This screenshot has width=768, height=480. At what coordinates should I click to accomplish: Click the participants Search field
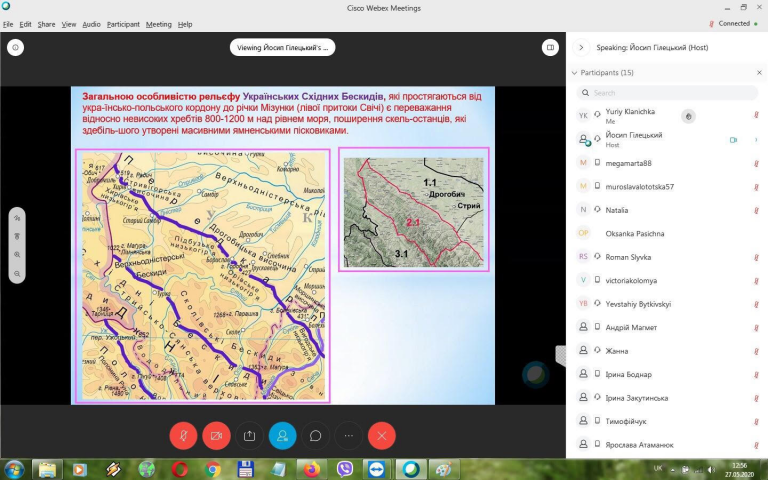click(x=667, y=93)
